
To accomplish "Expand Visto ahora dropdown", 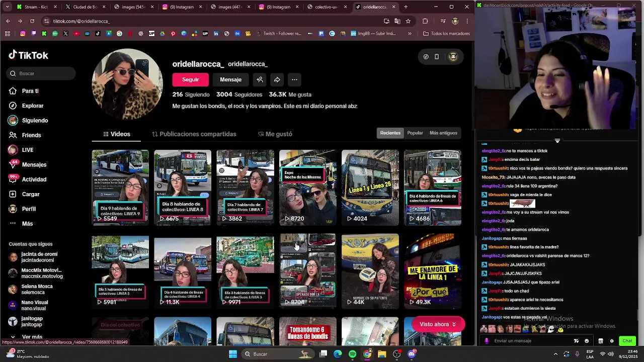I will coord(437,324).
